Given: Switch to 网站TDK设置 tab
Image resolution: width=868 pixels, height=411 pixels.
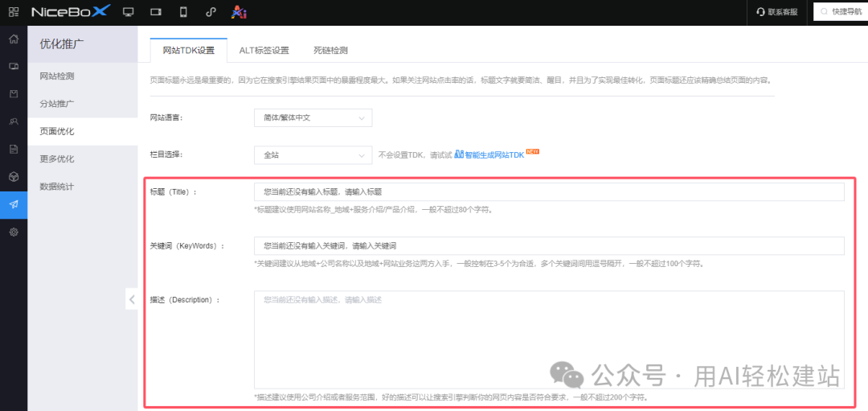Looking at the screenshot, I should tap(188, 51).
